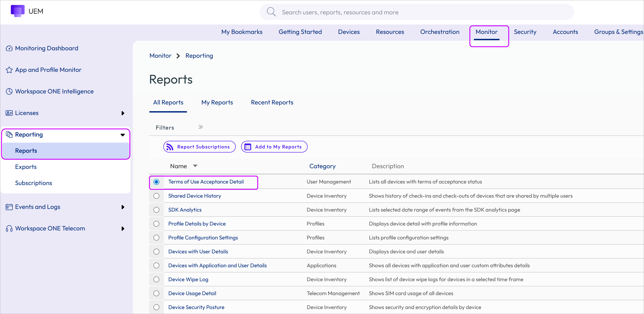Select the Device Security Posture radio button
644x314 pixels.
(x=156, y=307)
